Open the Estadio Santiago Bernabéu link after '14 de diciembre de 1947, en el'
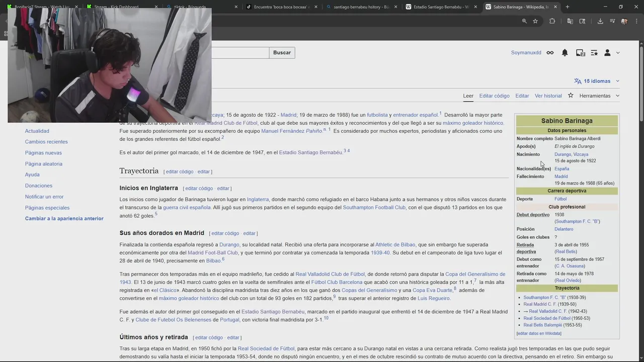The height and width of the screenshot is (362, 644). (311, 152)
